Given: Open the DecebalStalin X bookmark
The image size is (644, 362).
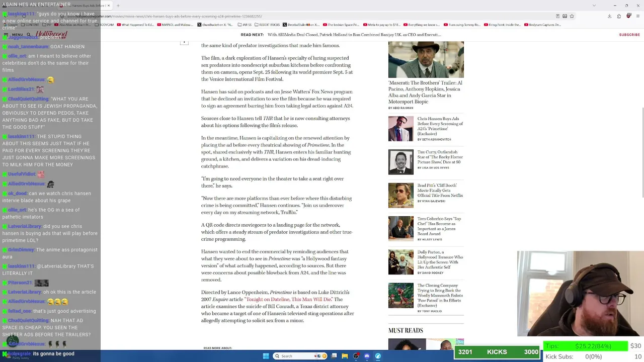Looking at the screenshot, I should [x=302, y=25].
